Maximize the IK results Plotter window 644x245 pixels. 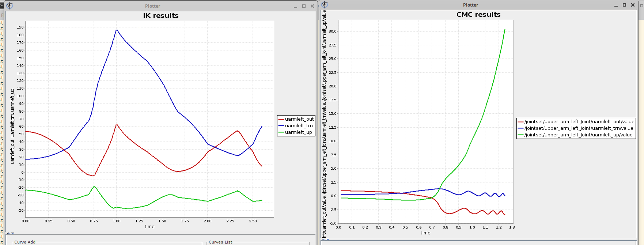[x=304, y=6]
